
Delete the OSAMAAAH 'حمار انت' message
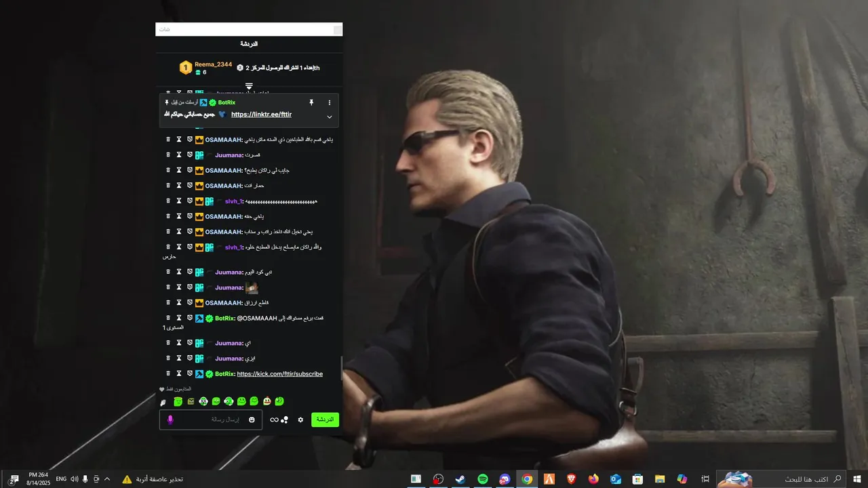pyautogui.click(x=168, y=185)
